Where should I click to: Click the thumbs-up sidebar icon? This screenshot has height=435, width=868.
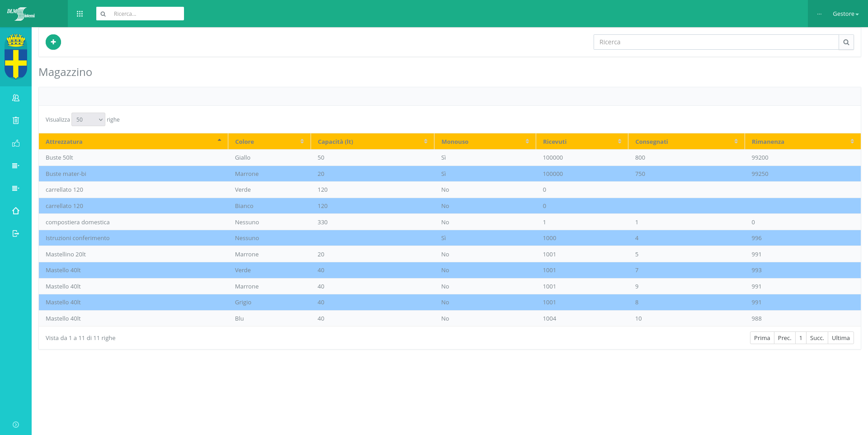click(16, 143)
